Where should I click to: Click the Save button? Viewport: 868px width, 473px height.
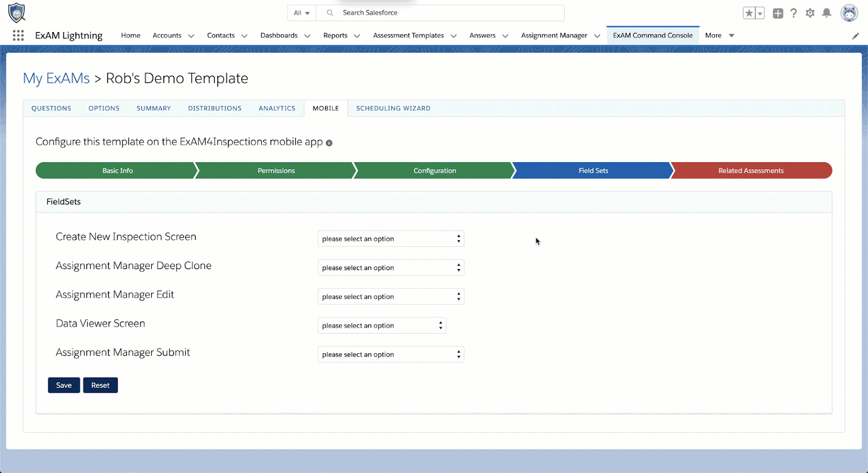[x=64, y=385]
